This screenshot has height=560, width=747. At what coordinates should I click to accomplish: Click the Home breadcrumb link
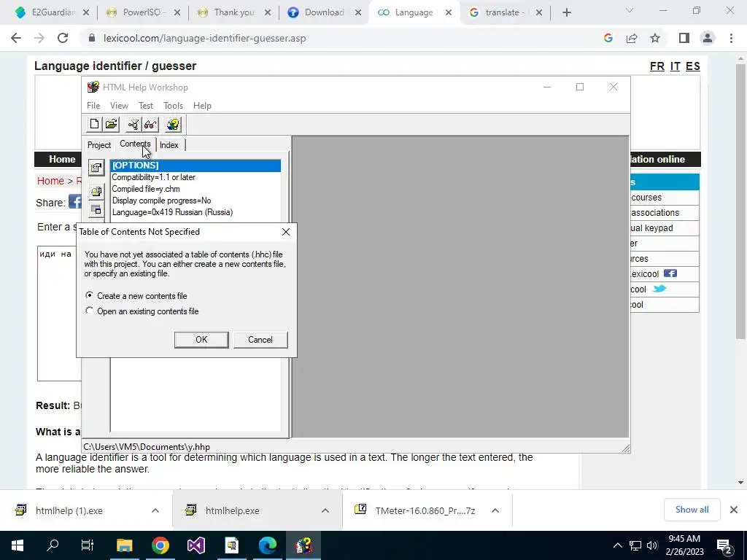tap(50, 181)
